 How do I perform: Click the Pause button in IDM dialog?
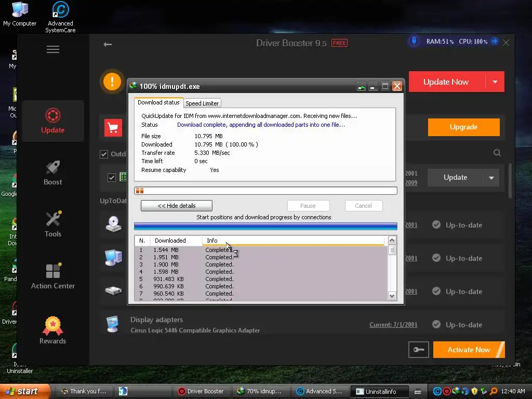point(308,206)
